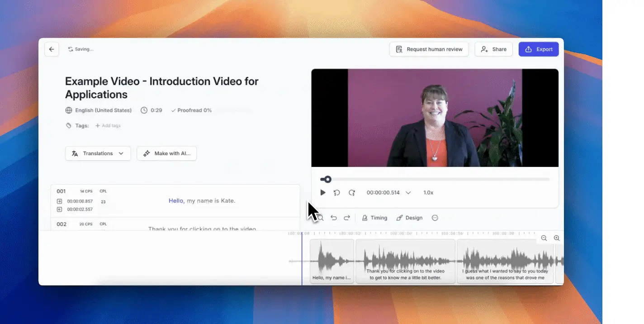Click the redo arrow above the timeline
Screen dimensions: 644x324
[347, 218]
